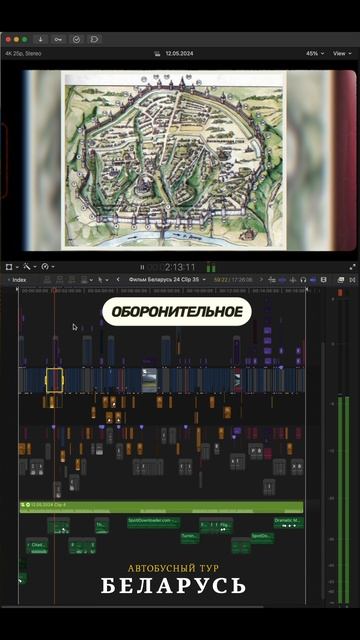Viewport: 360px width, 640px height.
Task: Open background tasks checkmark icon
Action: pos(76,39)
